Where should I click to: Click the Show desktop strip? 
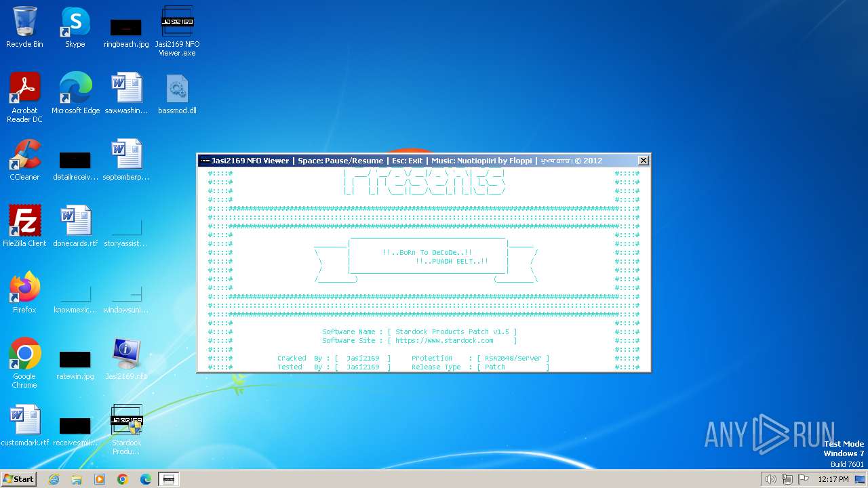tap(860, 479)
